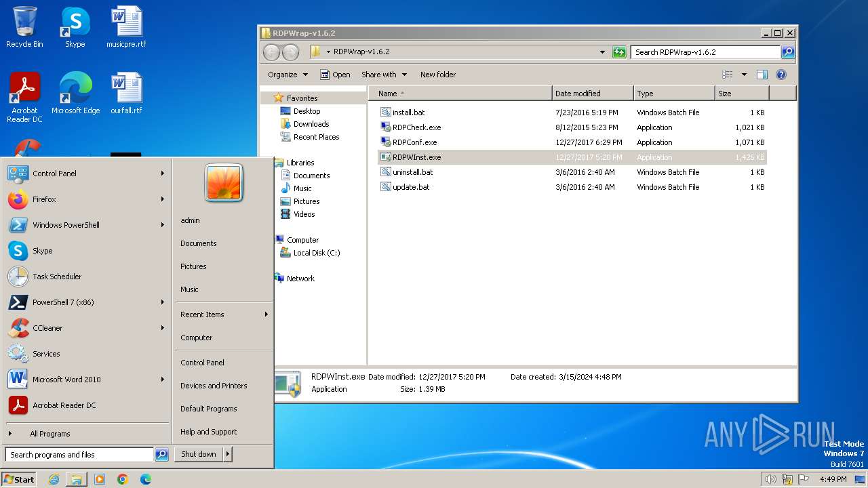Select install.bat file icon
The width and height of the screenshot is (868, 488).
click(x=386, y=113)
